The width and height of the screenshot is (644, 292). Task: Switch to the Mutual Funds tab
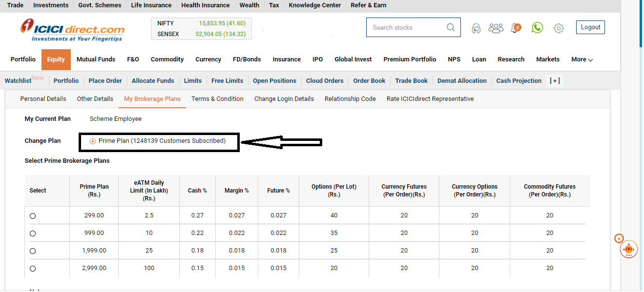[96, 59]
